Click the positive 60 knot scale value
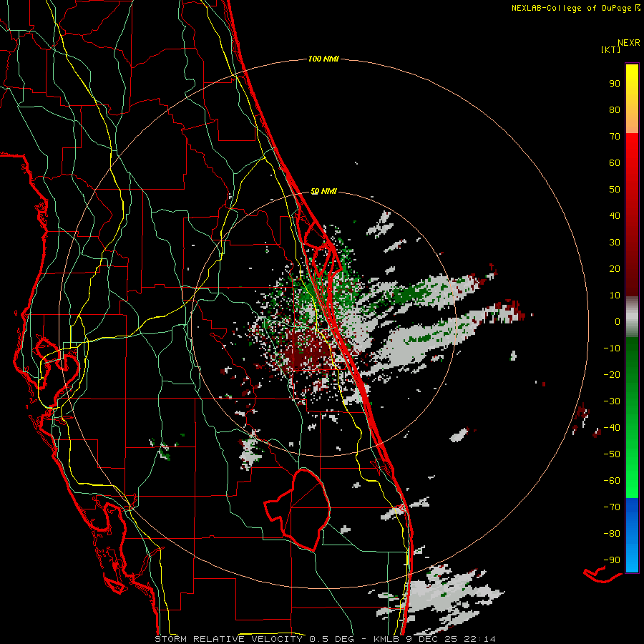This screenshot has height=644, width=644. click(615, 162)
